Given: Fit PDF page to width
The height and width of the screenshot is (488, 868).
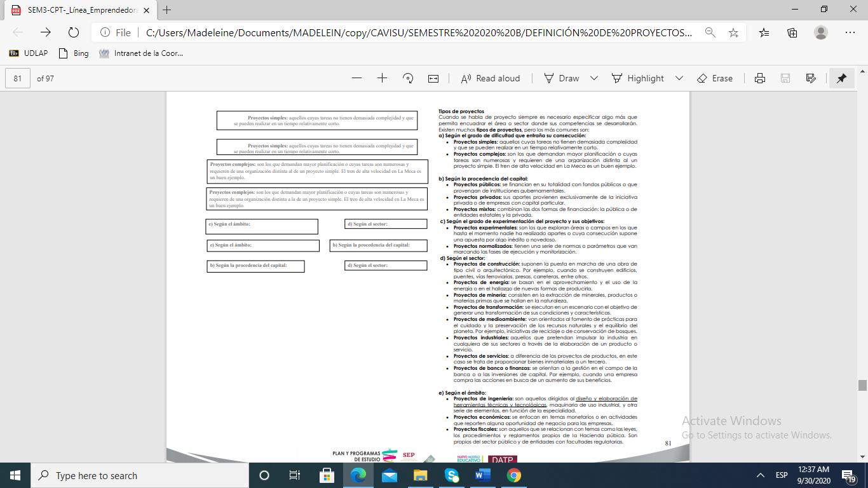Looking at the screenshot, I should 433,78.
